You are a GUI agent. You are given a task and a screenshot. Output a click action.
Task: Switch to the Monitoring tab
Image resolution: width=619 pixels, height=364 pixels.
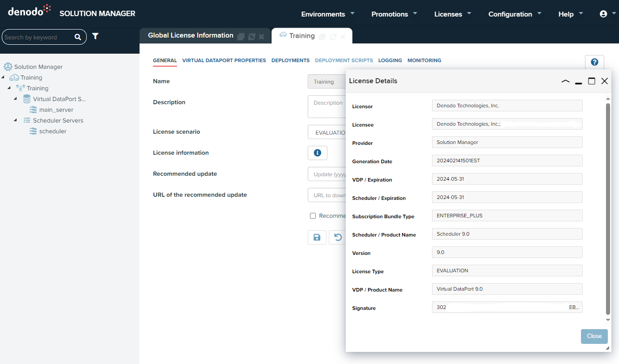point(424,60)
